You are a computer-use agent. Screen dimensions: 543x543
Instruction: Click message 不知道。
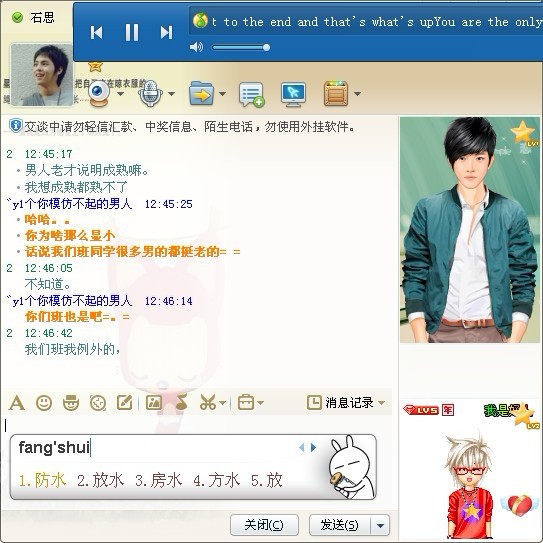point(48,284)
